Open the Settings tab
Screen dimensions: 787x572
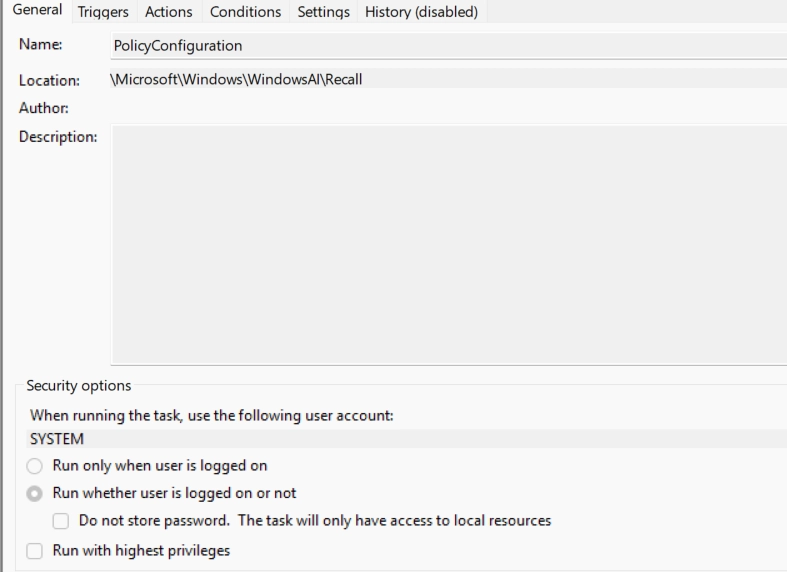click(x=323, y=12)
